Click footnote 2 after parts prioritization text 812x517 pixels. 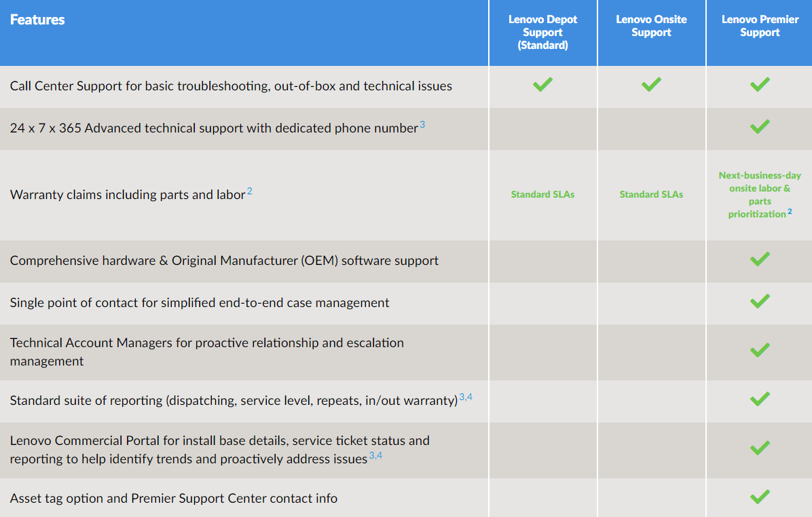pos(789,211)
